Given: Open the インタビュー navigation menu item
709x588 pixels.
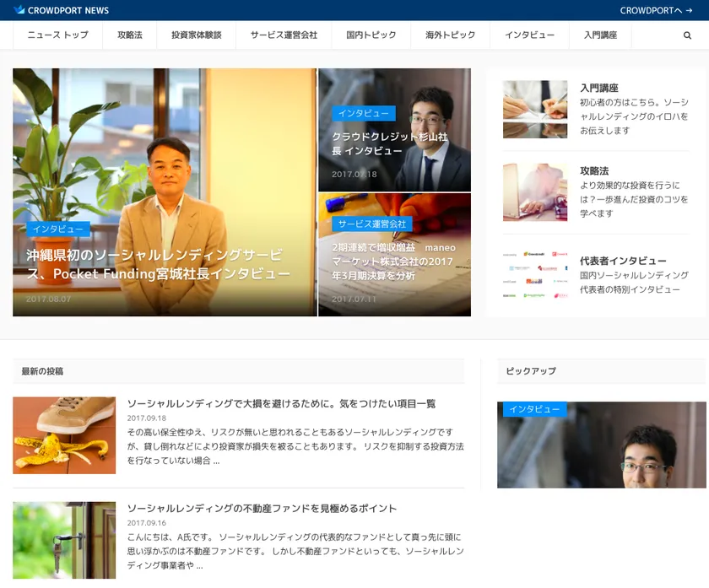Looking at the screenshot, I should coord(529,35).
